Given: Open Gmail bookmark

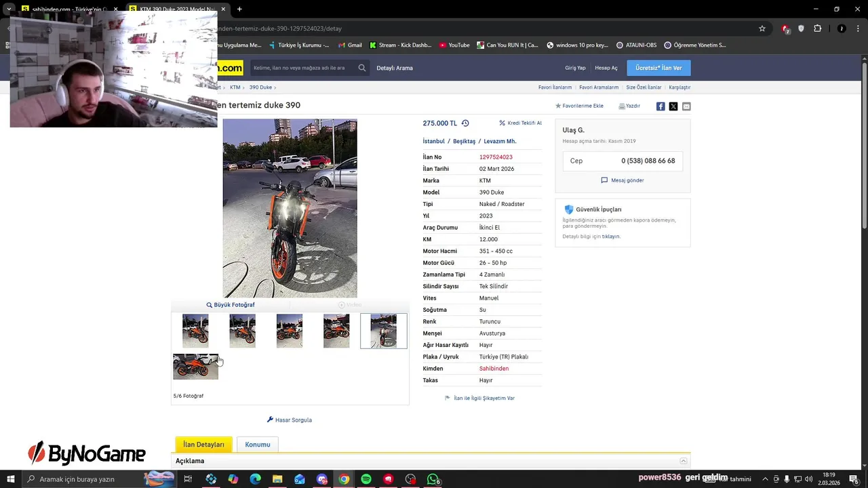Looking at the screenshot, I should point(350,45).
